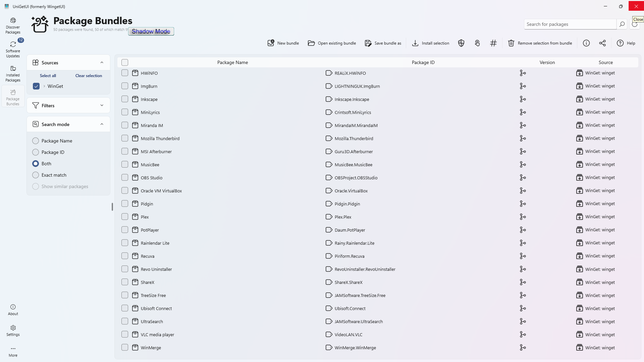Click the hash (skip hash check) icon
The width and height of the screenshot is (644, 362).
pyautogui.click(x=493, y=43)
